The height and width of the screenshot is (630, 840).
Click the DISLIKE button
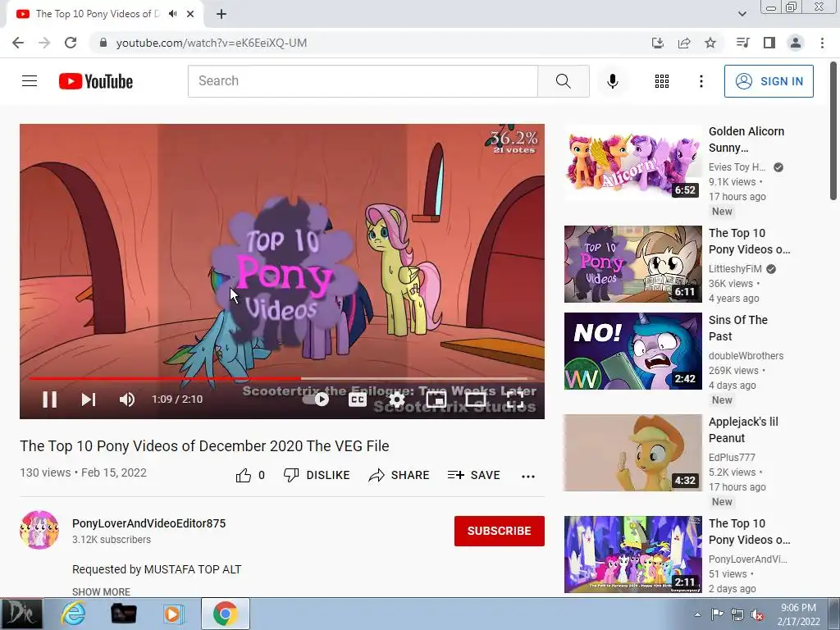317,475
